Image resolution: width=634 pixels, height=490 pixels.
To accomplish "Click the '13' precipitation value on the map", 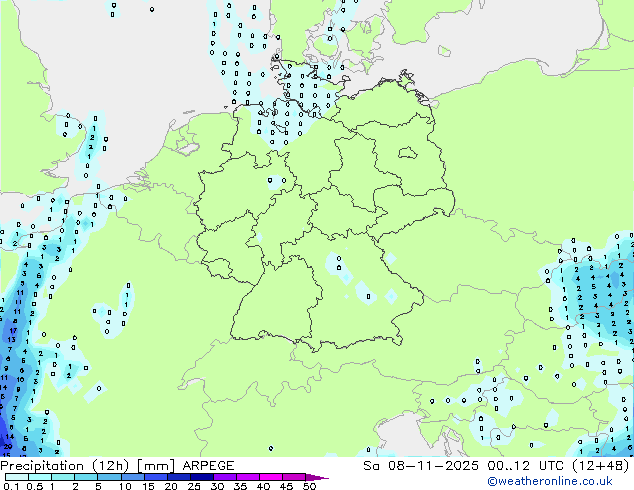I will click(11, 340).
